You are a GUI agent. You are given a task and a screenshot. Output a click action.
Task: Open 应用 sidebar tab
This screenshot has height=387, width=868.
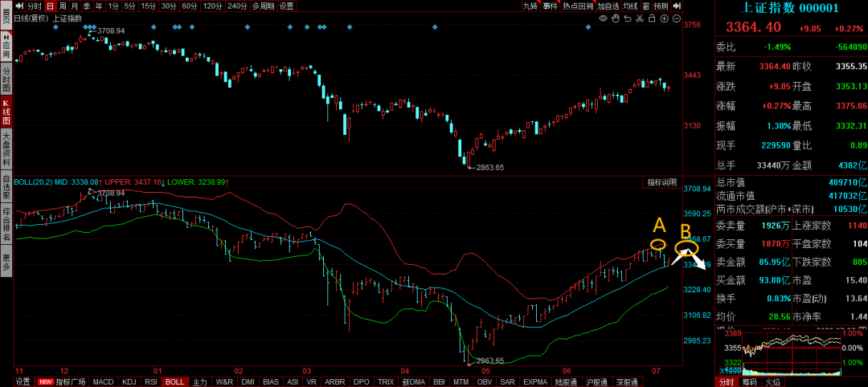[x=6, y=48]
